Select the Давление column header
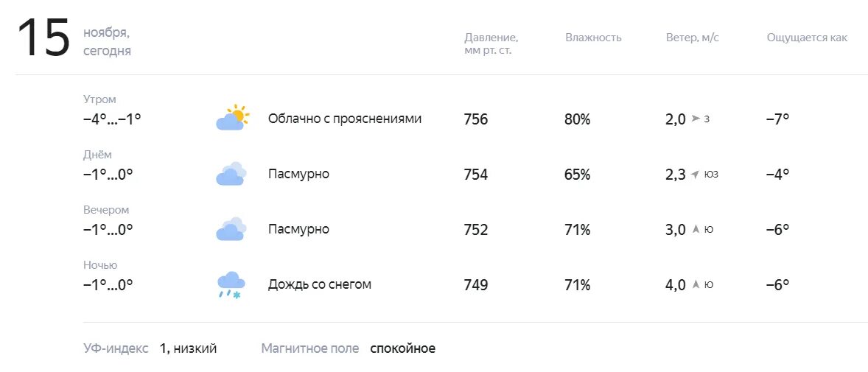Viewport: 868px width, 372px height. tap(491, 44)
